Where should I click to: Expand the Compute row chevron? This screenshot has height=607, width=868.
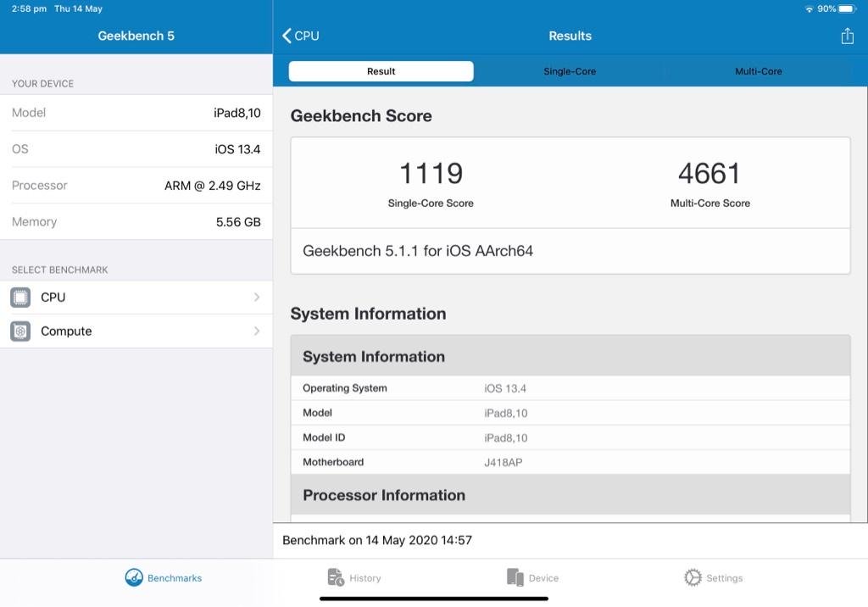(x=257, y=331)
